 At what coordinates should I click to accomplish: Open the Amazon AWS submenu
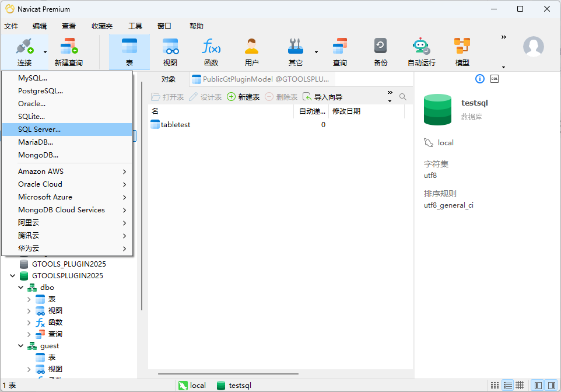67,171
